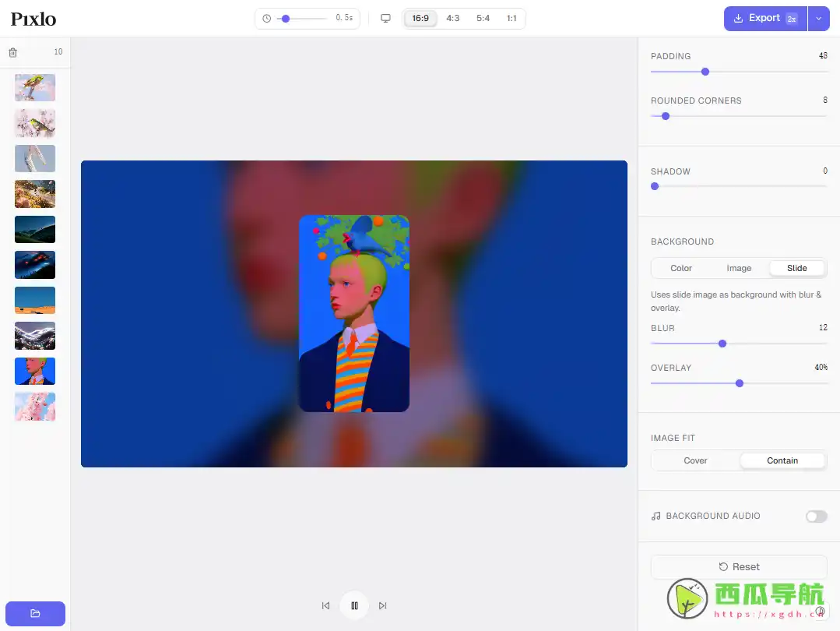Click the clock duration icon
Screen dimensions: 840x631
[265, 16]
